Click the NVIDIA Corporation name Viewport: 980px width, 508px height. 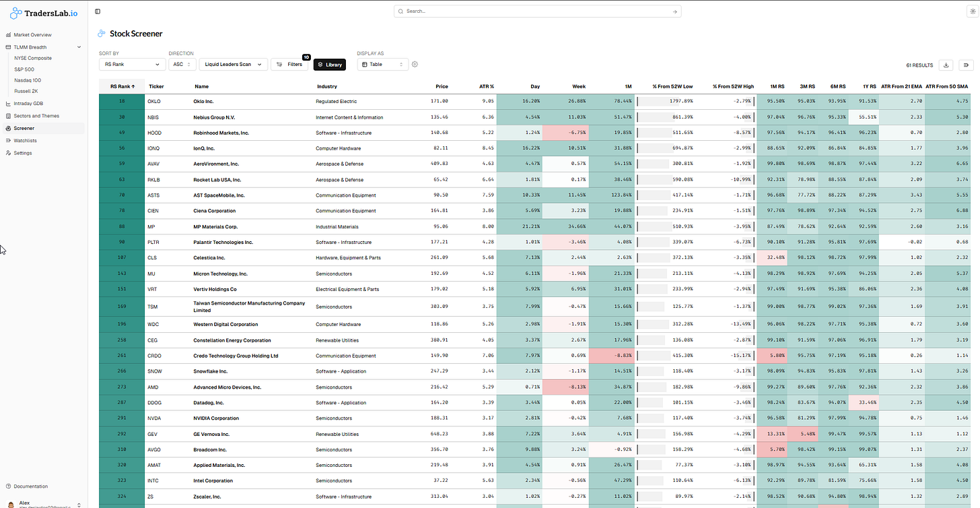tap(216, 418)
